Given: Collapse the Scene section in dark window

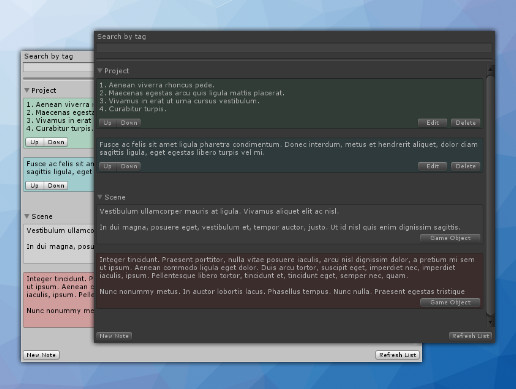Looking at the screenshot, I should pyautogui.click(x=100, y=197).
